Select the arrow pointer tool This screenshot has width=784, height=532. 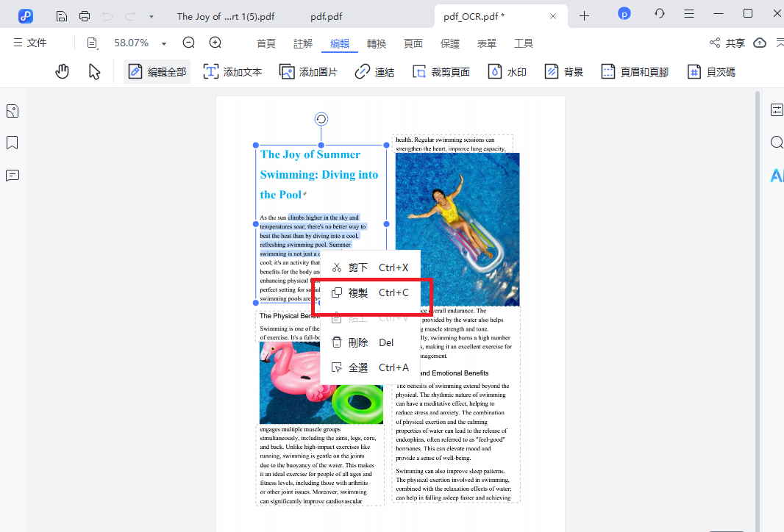(x=94, y=71)
